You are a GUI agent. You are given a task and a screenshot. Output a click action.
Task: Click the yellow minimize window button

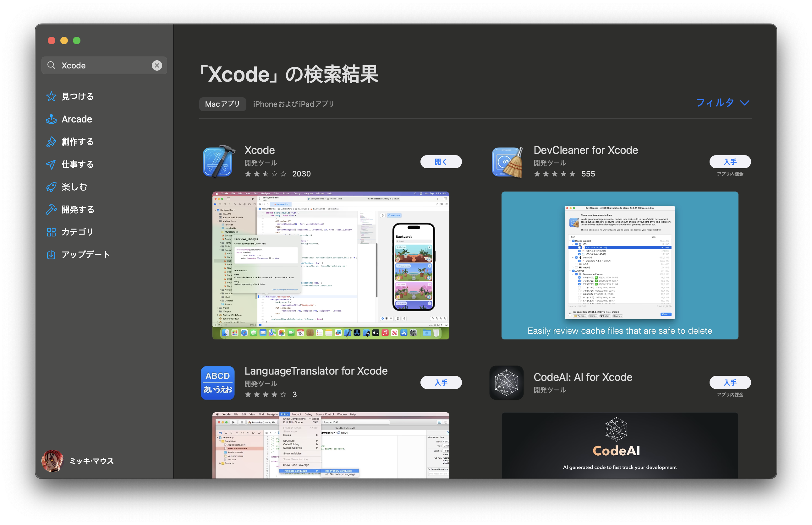coord(64,41)
